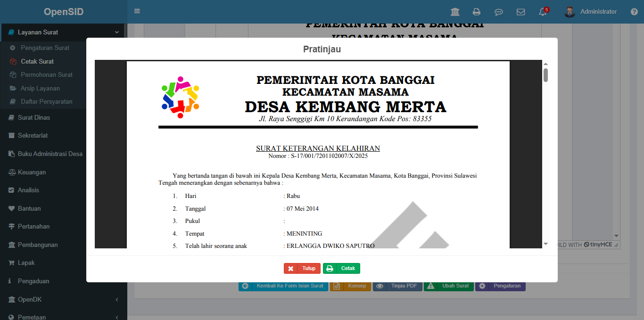Click the Administrator profile avatar
The image size is (644, 320).
click(x=570, y=12)
